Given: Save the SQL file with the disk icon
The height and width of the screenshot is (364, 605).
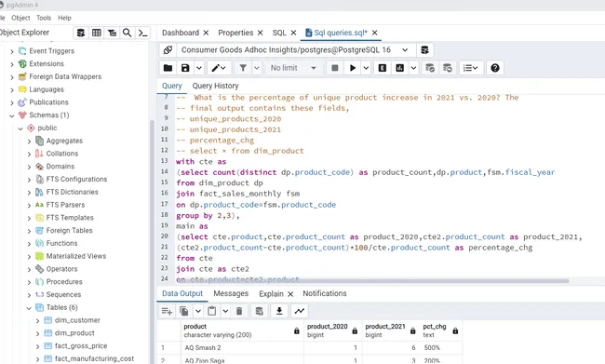Looking at the screenshot, I should pos(185,68).
